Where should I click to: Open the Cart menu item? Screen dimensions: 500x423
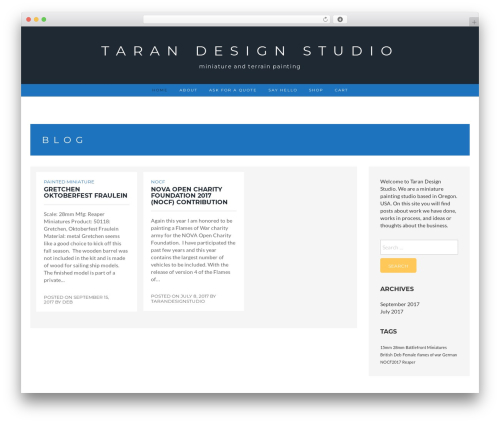[x=341, y=90]
